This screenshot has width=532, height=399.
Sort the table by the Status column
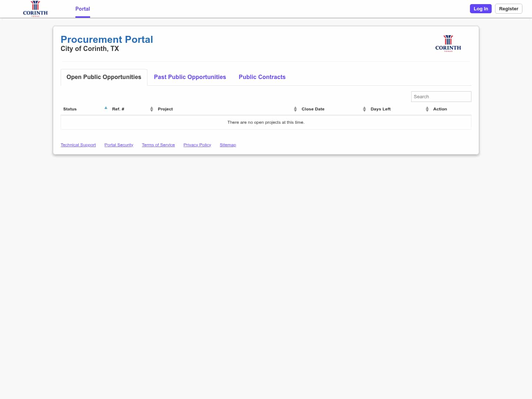[85, 109]
